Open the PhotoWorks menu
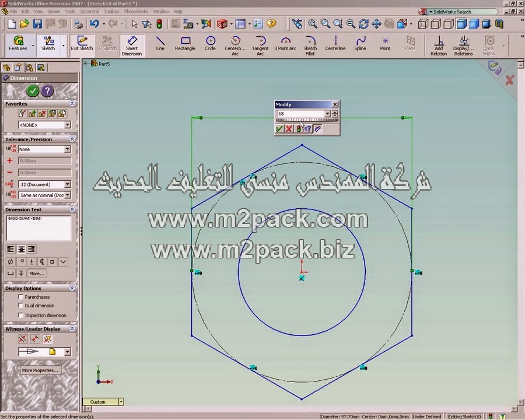 [x=136, y=12]
